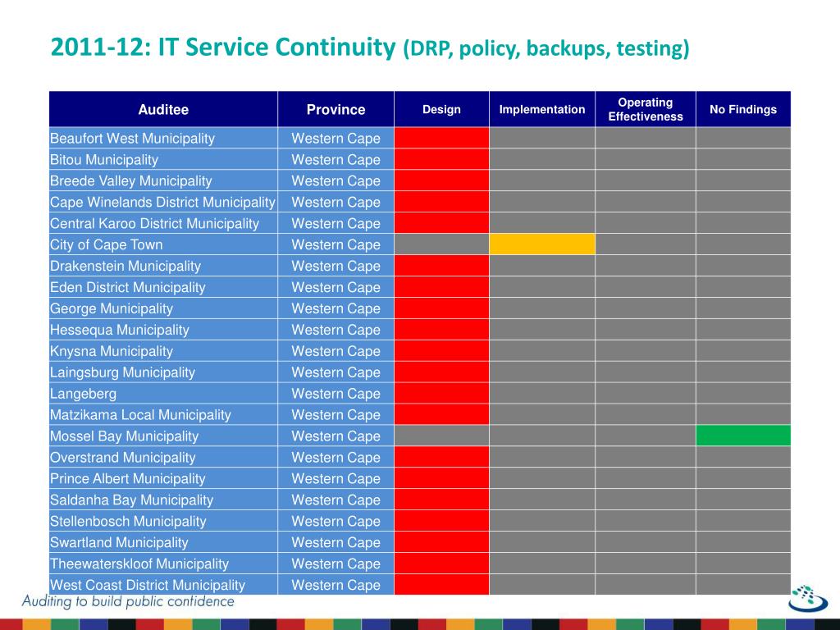
Task: Click the Cape Winelands District Municipality label
Action: pyautogui.click(x=162, y=202)
